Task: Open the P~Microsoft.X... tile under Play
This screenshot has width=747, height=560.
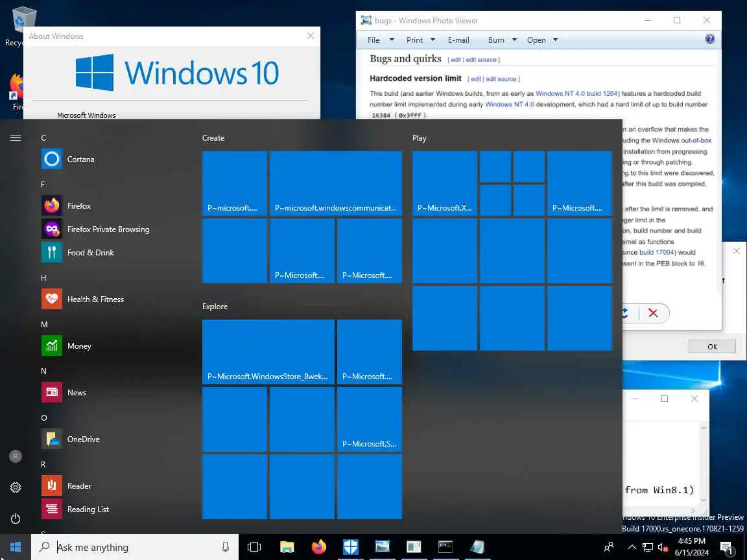Action: click(444, 183)
